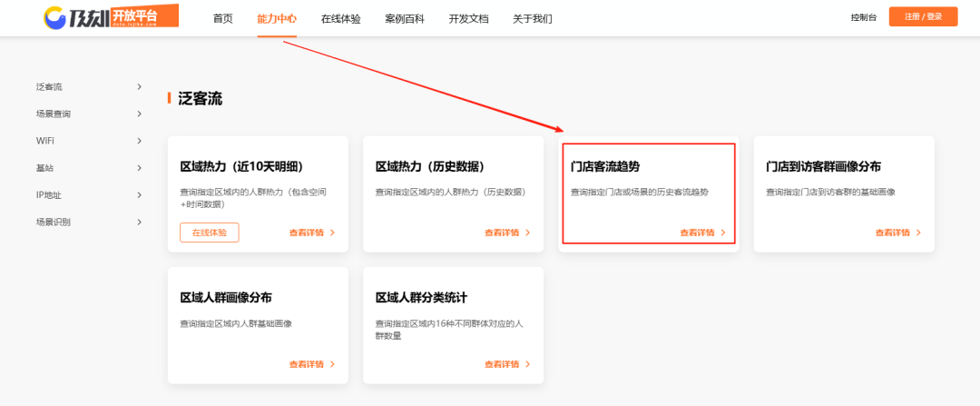Select 场景识别 in the sidebar
980x406 pixels.
(x=54, y=223)
